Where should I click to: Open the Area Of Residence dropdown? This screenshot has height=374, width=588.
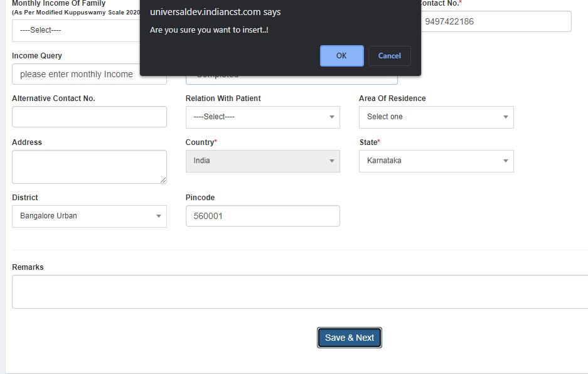pyautogui.click(x=436, y=117)
